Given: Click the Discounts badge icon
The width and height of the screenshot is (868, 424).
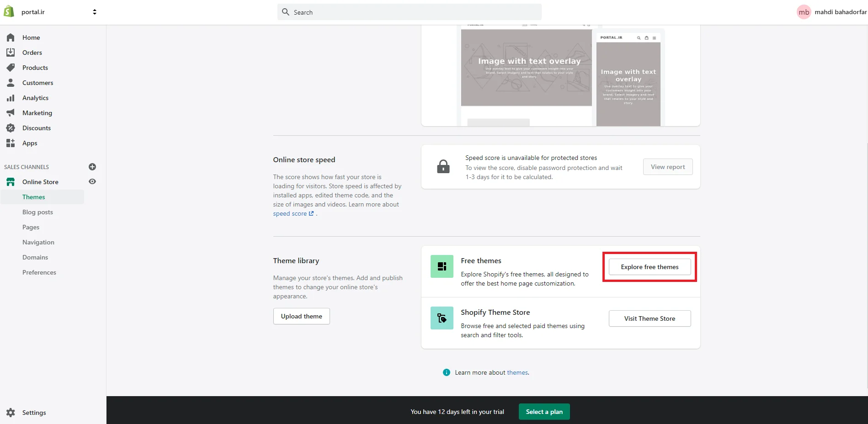Looking at the screenshot, I should pyautogui.click(x=11, y=128).
